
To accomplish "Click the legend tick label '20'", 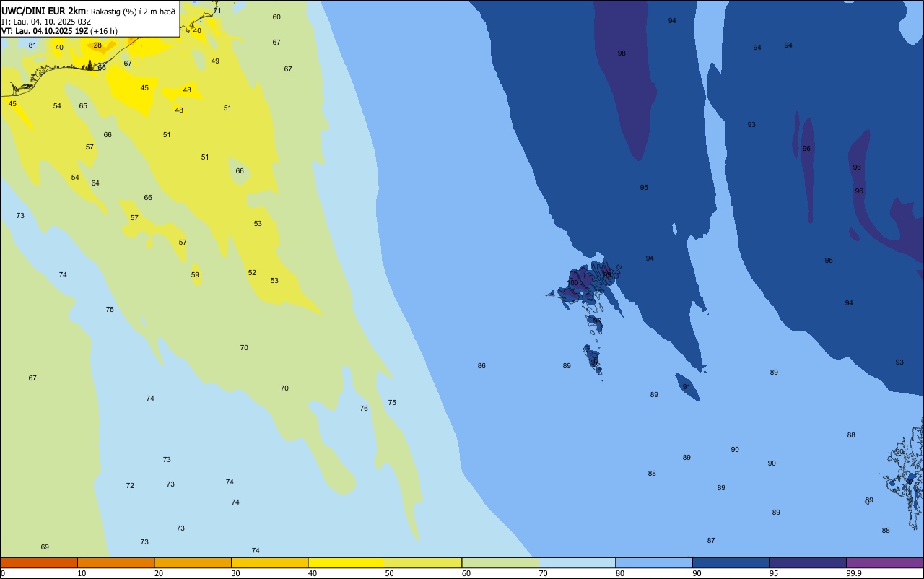I will click(159, 573).
